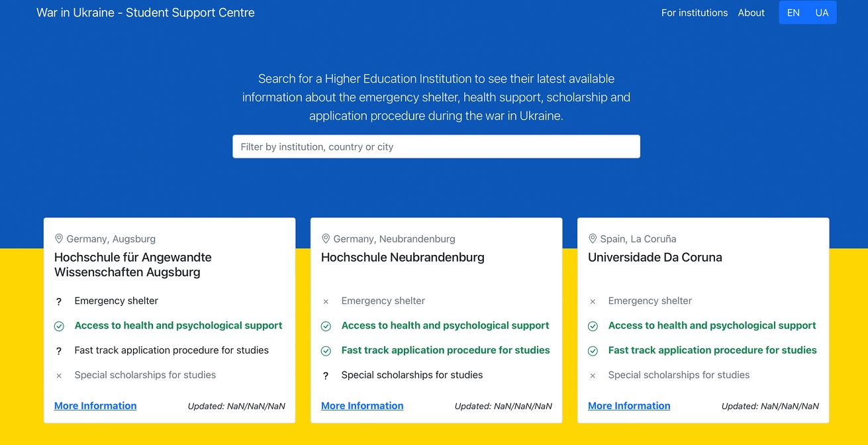
Task: Open More Information for Hochschule Neubrandenburg
Action: [x=362, y=406]
